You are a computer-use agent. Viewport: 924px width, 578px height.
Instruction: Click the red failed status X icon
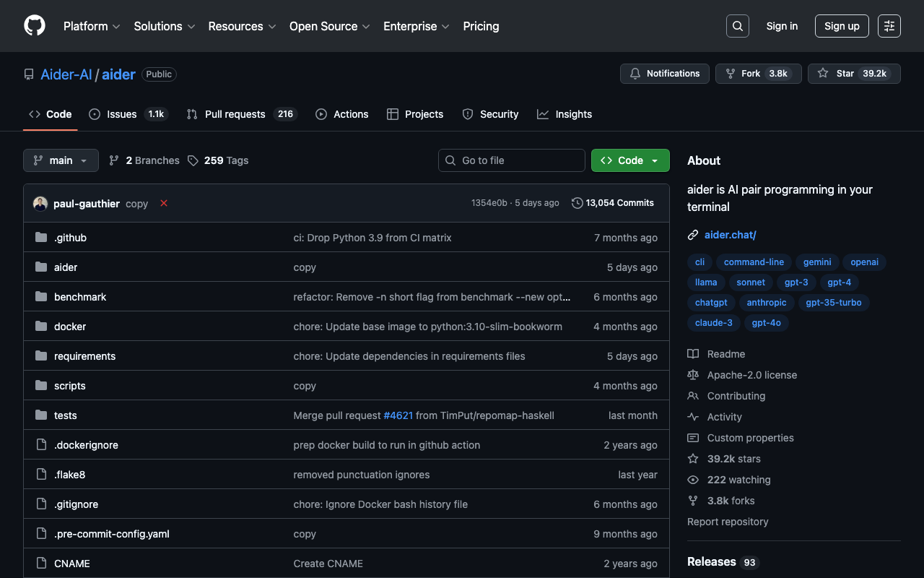click(164, 203)
